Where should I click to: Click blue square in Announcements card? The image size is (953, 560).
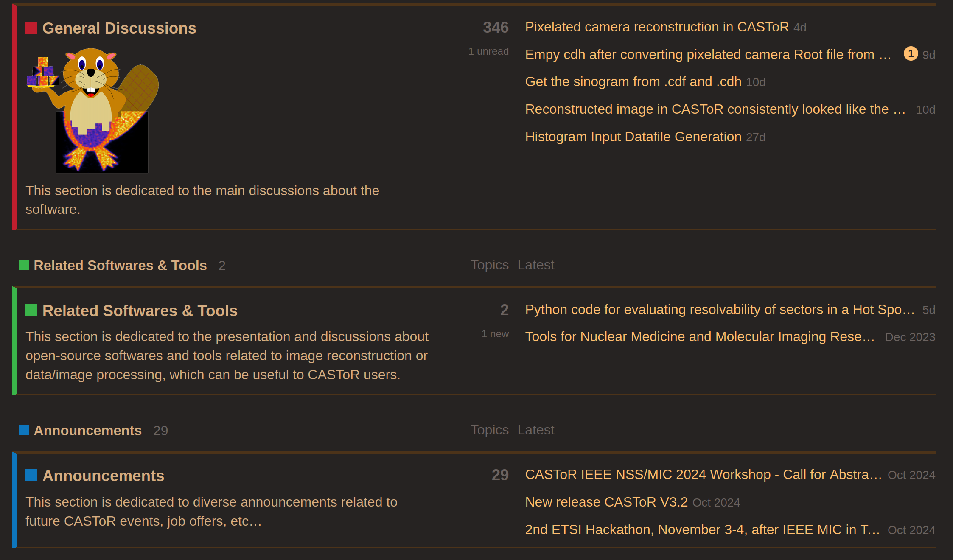[31, 476]
